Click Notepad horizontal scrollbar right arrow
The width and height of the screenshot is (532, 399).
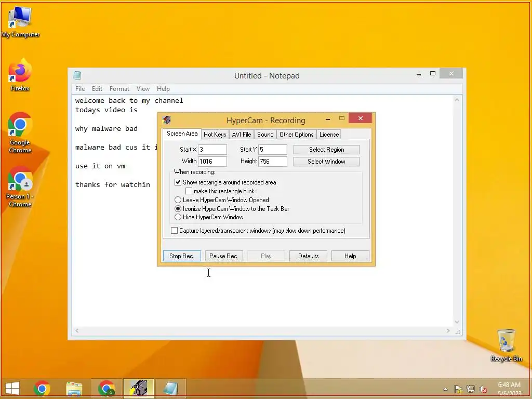(x=448, y=330)
